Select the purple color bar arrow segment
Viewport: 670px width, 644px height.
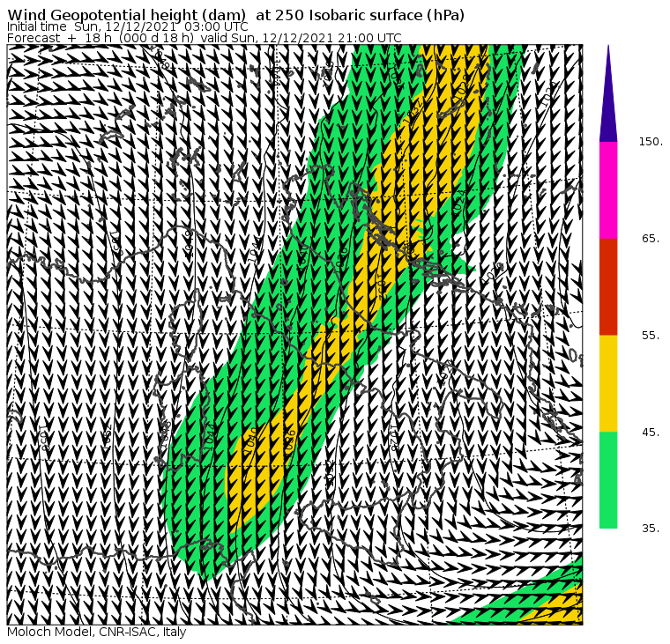(608, 93)
